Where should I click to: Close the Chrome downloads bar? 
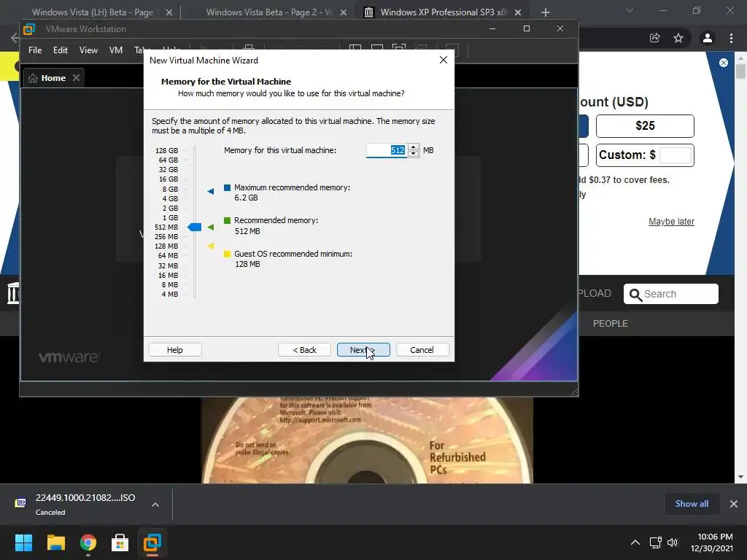click(x=734, y=504)
